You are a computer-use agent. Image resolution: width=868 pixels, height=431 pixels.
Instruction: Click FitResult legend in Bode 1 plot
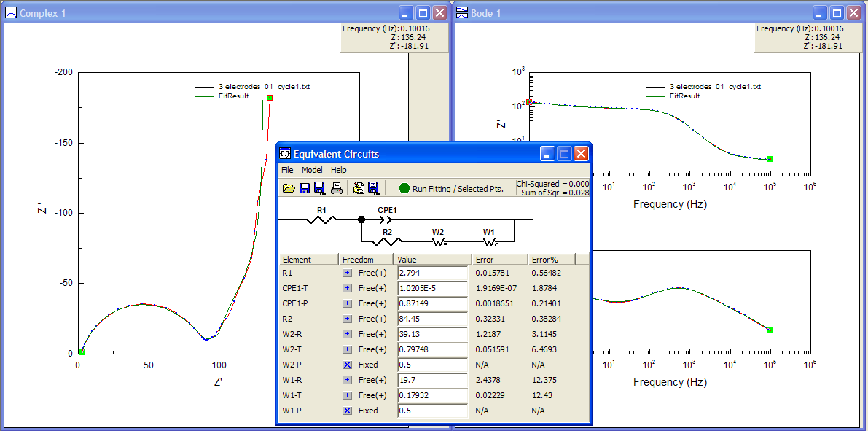673,96
